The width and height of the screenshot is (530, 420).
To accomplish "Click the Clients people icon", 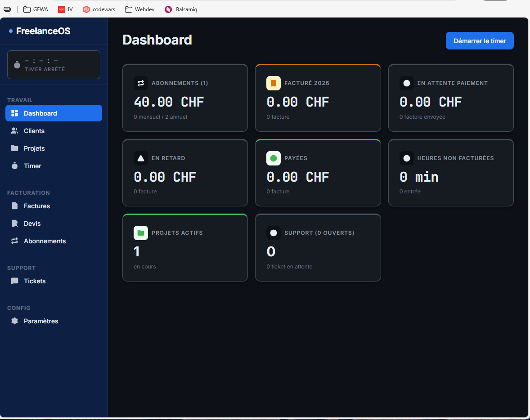I will point(14,131).
